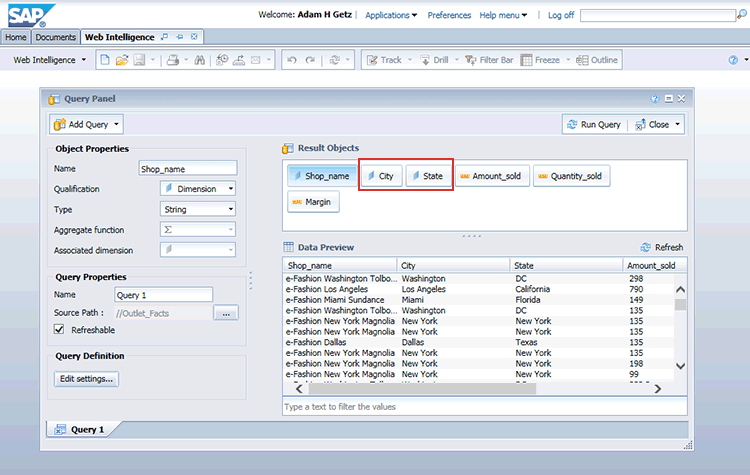Click the Run Query button
This screenshot has height=475, width=750.
[x=594, y=124]
